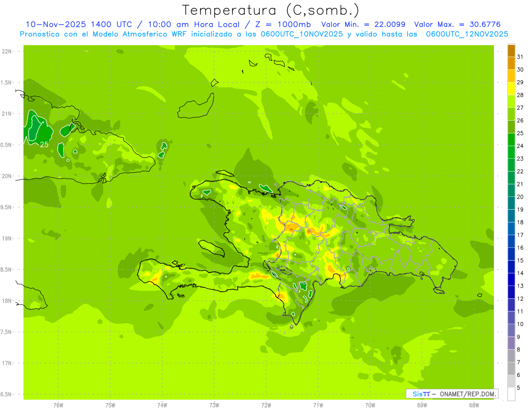Click the "19N" latitude label

click(6, 239)
